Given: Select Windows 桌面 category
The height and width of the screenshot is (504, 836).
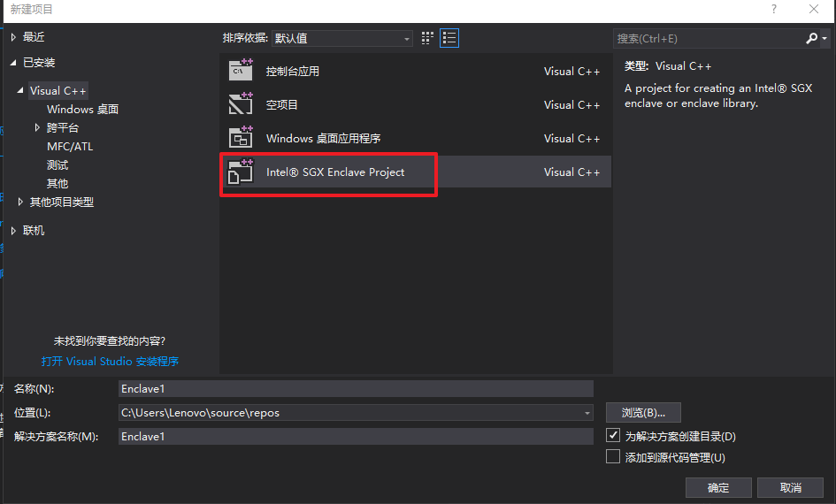Looking at the screenshot, I should pyautogui.click(x=82, y=110).
